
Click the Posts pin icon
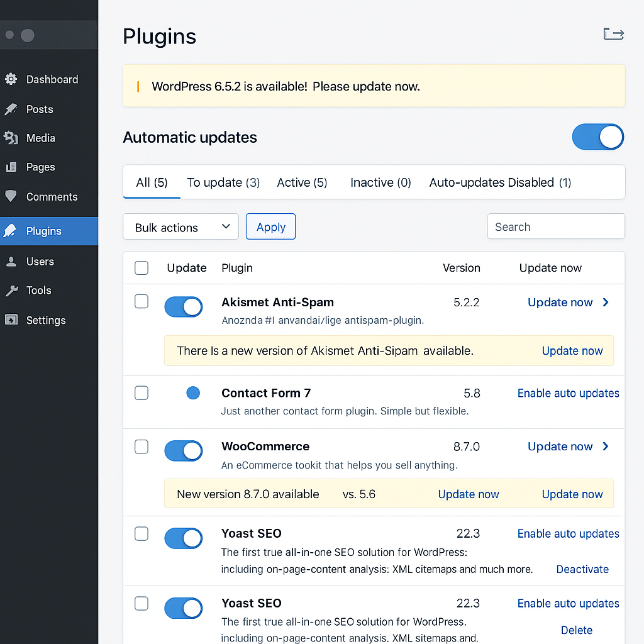click(11, 109)
